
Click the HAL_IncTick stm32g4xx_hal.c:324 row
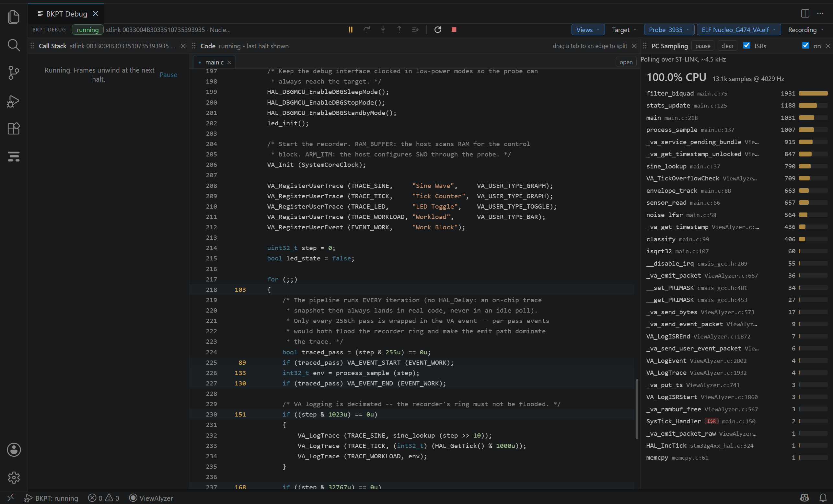click(736, 445)
